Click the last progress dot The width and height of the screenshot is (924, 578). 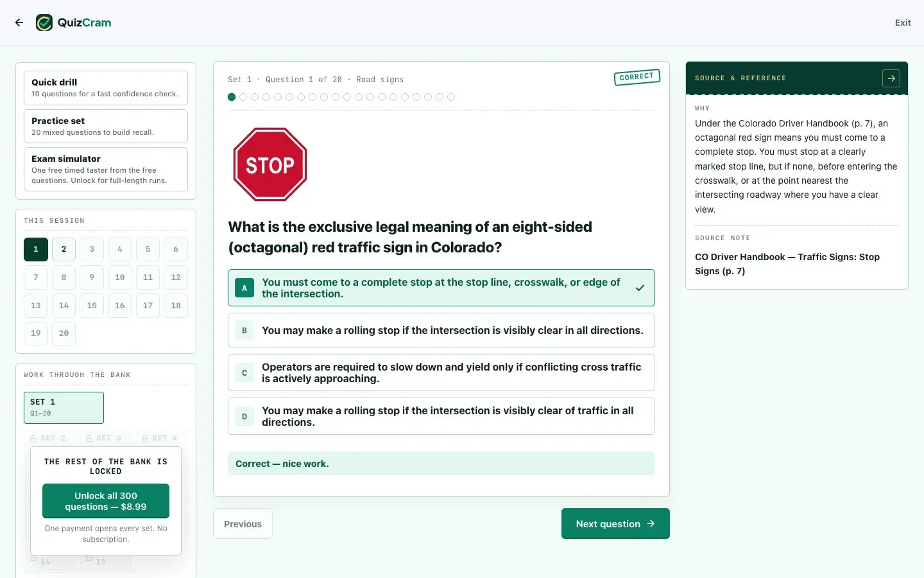451,97
